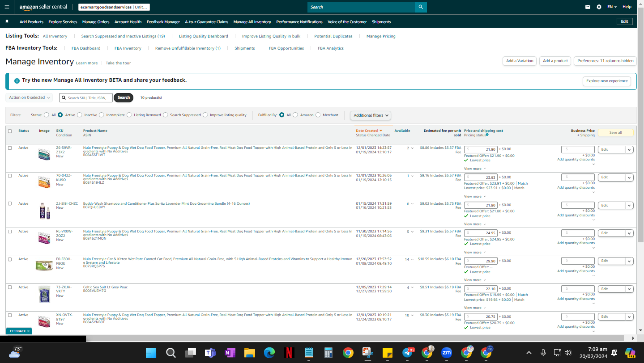
Task: Open the mail messages icon
Action: [x=588, y=7]
